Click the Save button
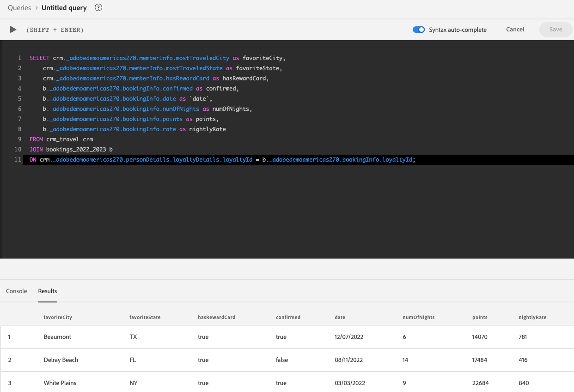 coord(556,30)
